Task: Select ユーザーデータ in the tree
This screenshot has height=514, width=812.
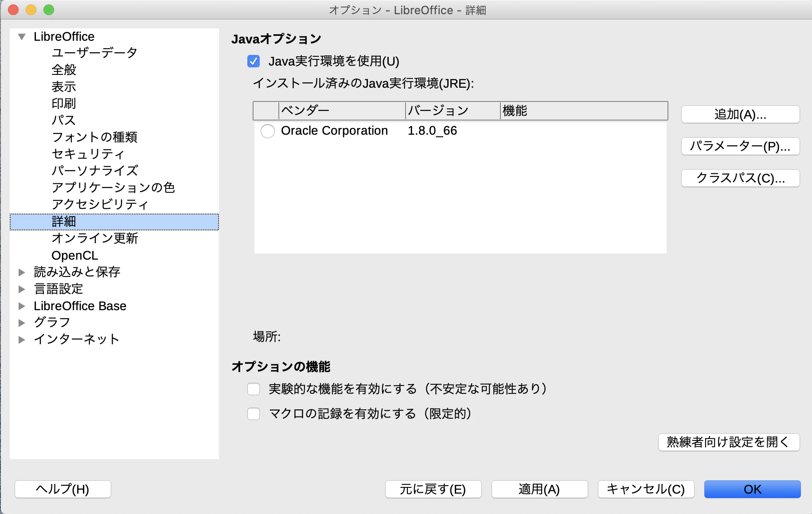Action: (94, 53)
